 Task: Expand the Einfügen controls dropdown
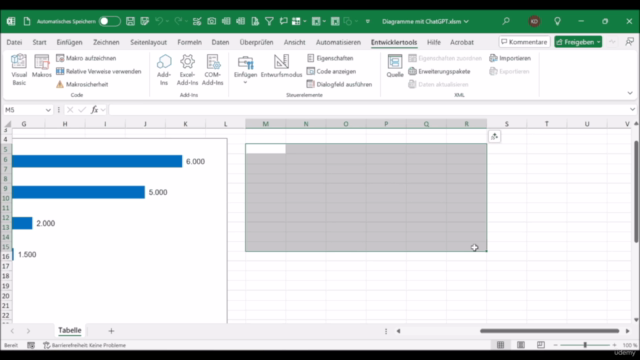(245, 70)
